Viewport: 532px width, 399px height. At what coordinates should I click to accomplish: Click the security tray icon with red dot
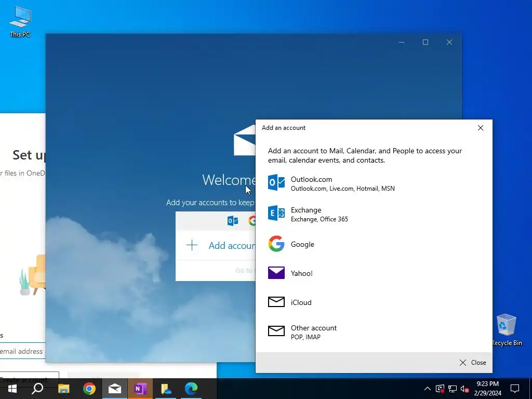[x=440, y=389]
